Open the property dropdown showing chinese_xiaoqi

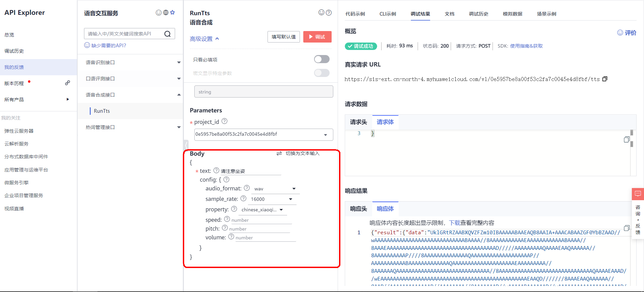[x=262, y=210]
